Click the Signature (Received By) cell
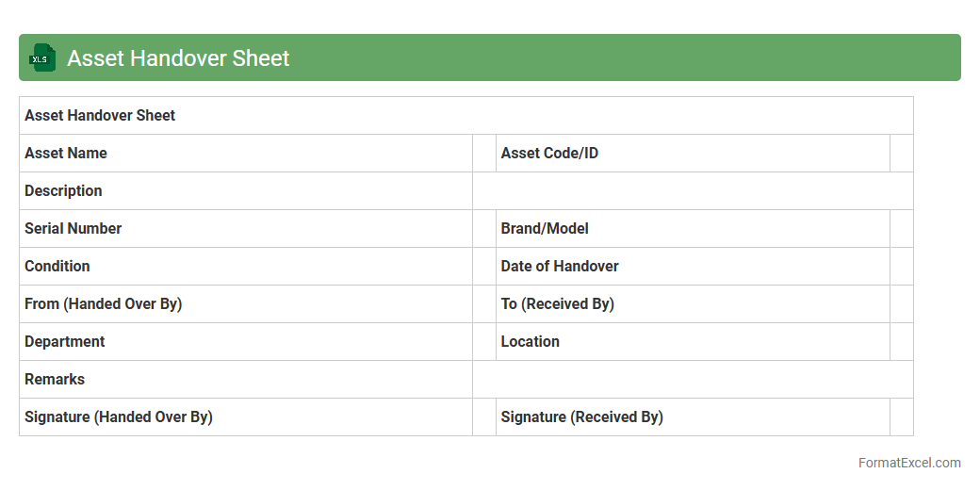Image resolution: width=980 pixels, height=490 pixels. click(x=693, y=417)
